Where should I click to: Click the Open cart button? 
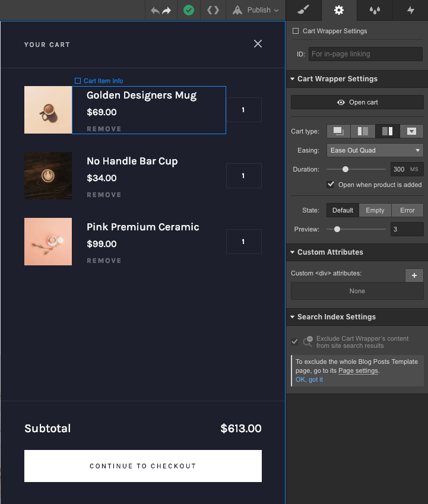point(357,102)
